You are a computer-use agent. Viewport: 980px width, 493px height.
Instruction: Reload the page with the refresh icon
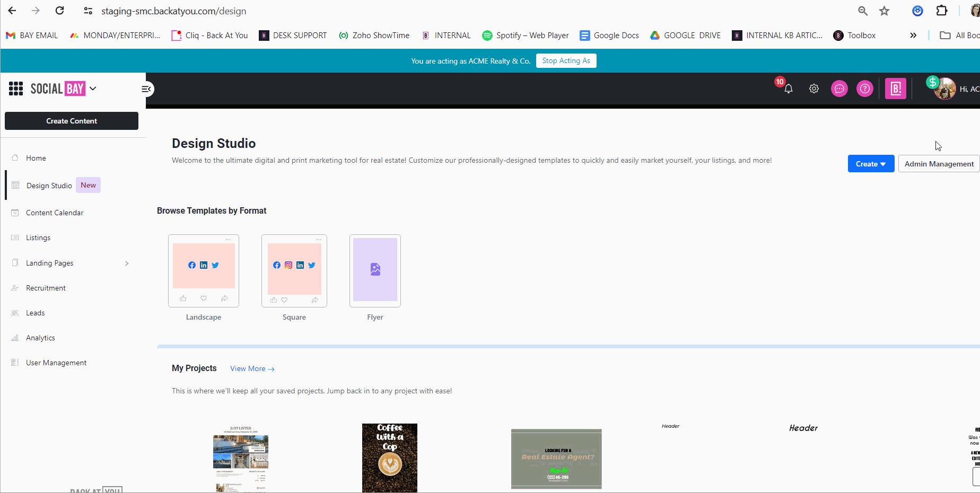coord(60,11)
